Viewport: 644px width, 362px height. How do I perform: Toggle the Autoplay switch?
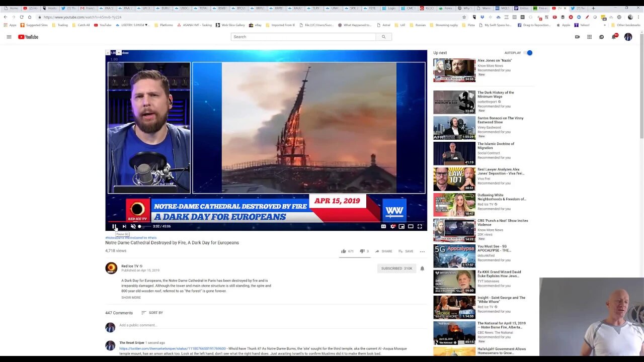[x=528, y=53]
